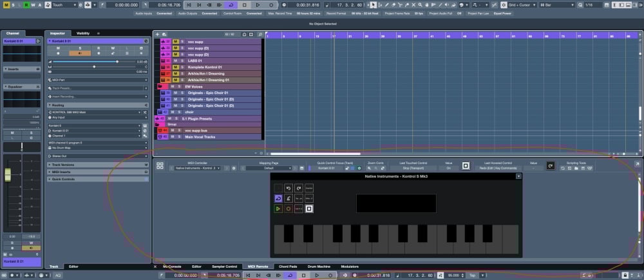This screenshot has width=644, height=280.
Task: Mute the LABS 01 track
Action: 175,61
